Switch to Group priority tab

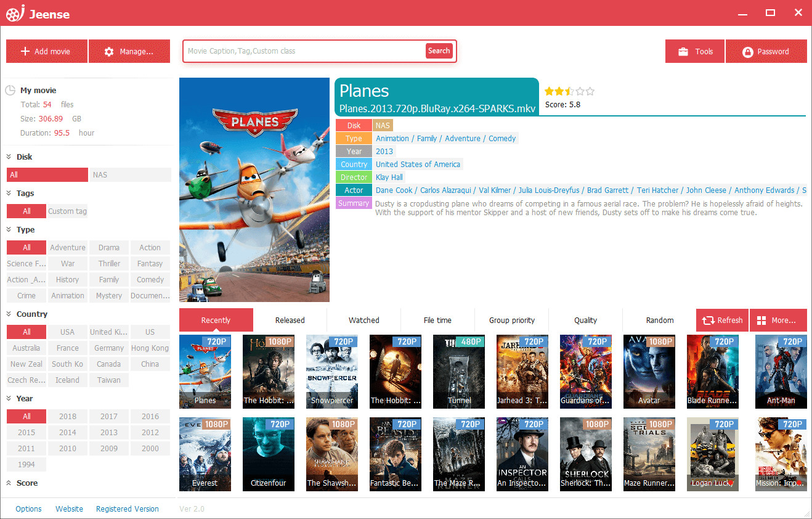click(512, 321)
